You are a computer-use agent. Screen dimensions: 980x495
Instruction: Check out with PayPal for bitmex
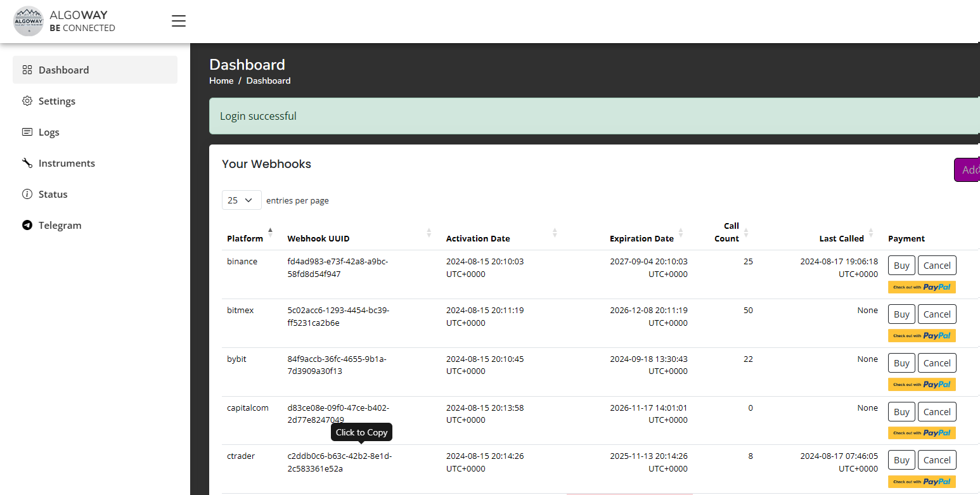(x=922, y=336)
